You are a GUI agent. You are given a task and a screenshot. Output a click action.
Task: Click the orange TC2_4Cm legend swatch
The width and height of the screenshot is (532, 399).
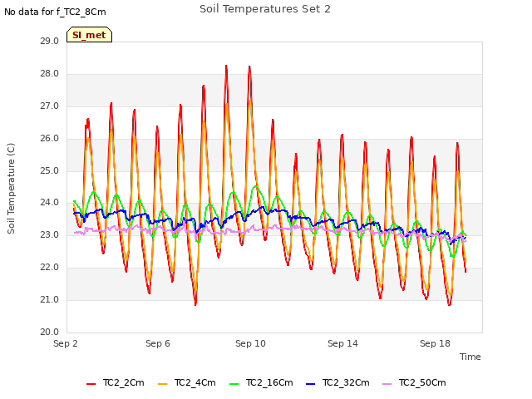tap(163, 384)
